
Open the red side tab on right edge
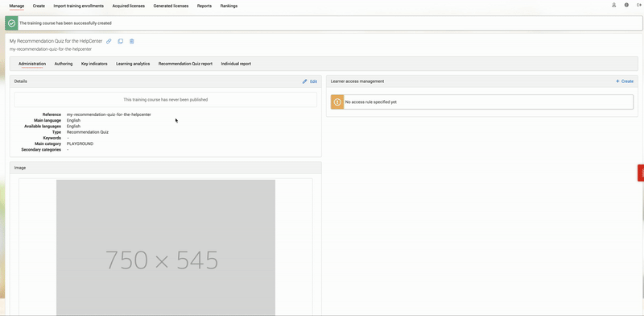click(641, 173)
